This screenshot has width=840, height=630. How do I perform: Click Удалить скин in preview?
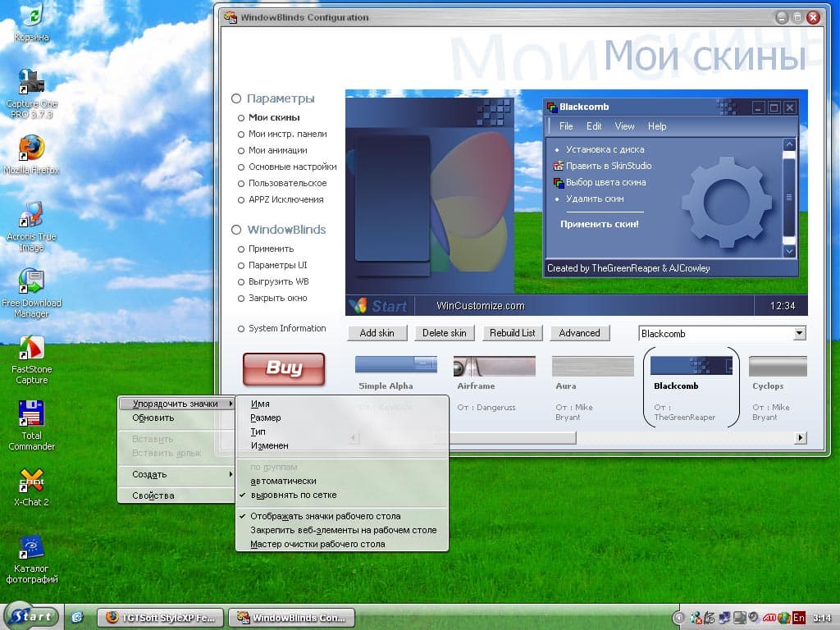[595, 199]
